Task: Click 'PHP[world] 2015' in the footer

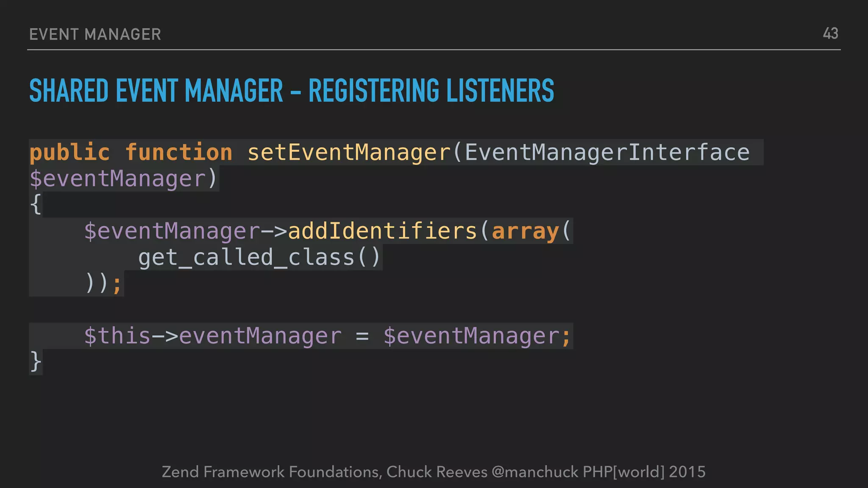Action: pyautogui.click(x=644, y=472)
